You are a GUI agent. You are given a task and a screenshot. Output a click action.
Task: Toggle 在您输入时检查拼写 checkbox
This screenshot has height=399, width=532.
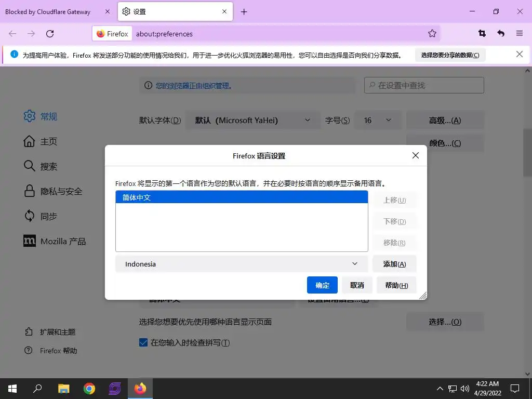pos(143,343)
